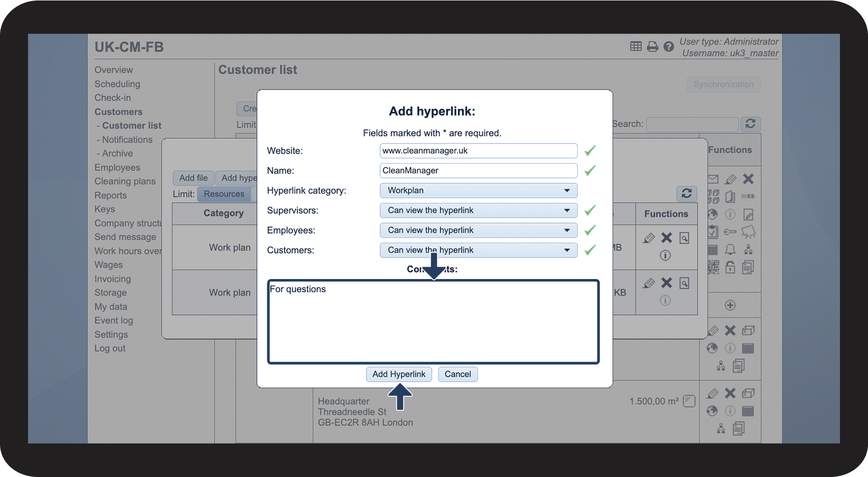Click the Name input field
This screenshot has width=868, height=477.
click(x=478, y=170)
